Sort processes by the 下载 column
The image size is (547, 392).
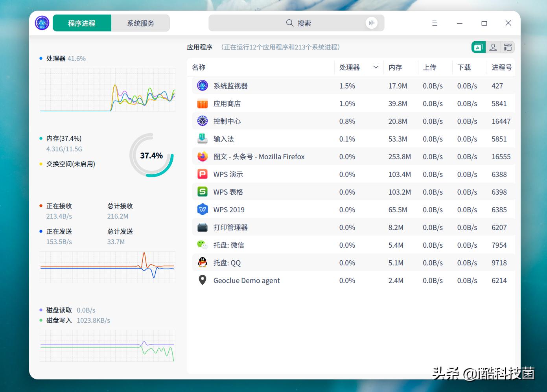[x=463, y=67]
